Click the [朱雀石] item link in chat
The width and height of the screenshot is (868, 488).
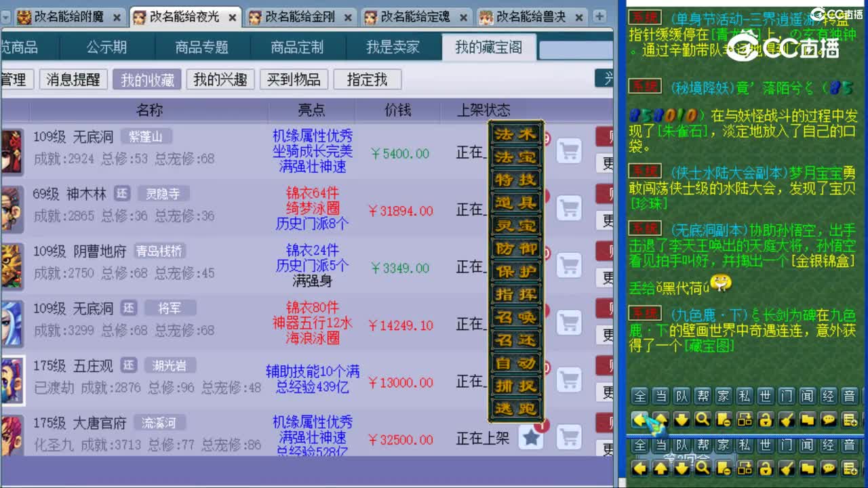(x=682, y=131)
